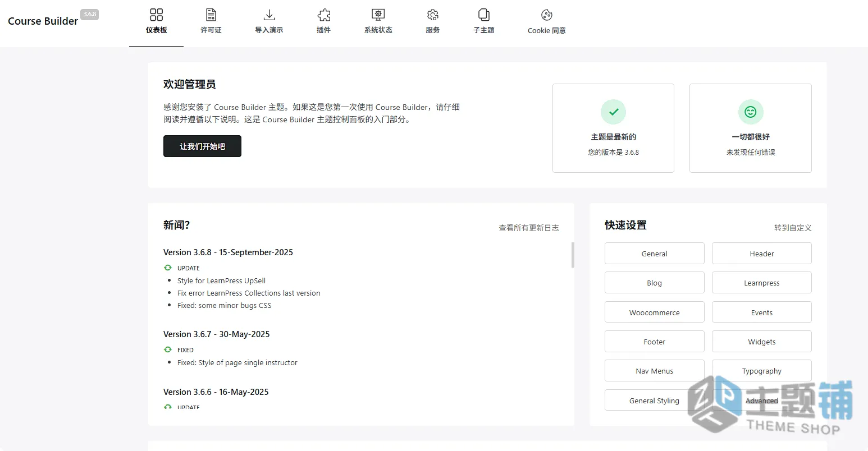This screenshot has height=451, width=868.
Task: Click the dashboard grid icon
Action: pyautogui.click(x=156, y=15)
